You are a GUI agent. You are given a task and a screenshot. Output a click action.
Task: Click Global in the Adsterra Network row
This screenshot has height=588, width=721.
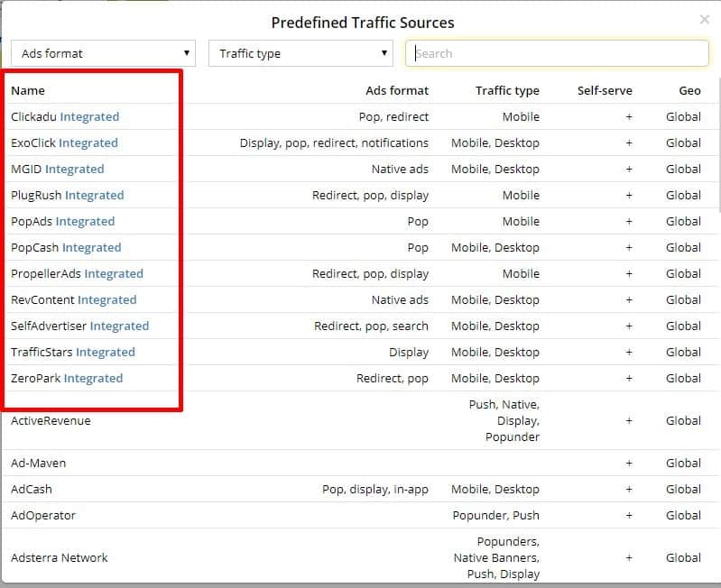coord(683,557)
